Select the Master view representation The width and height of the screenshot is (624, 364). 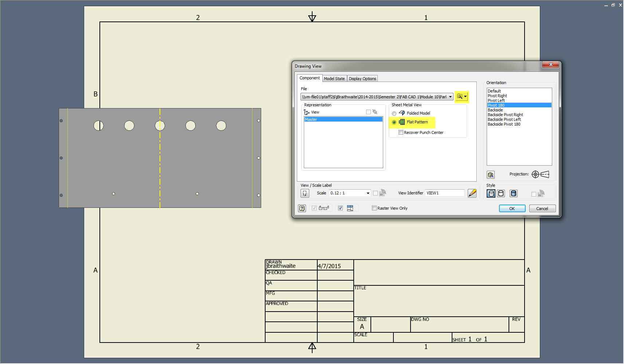(x=343, y=119)
